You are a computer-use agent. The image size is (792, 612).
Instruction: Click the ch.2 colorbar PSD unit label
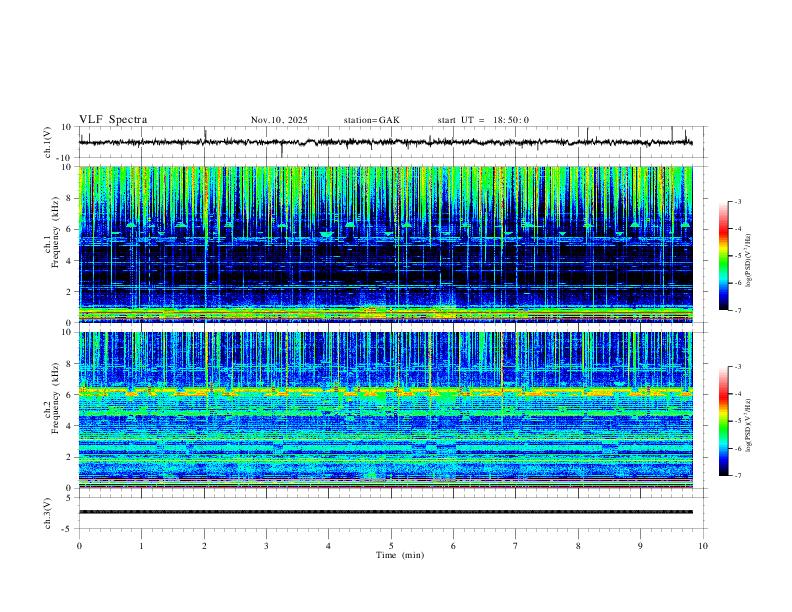pos(749,425)
